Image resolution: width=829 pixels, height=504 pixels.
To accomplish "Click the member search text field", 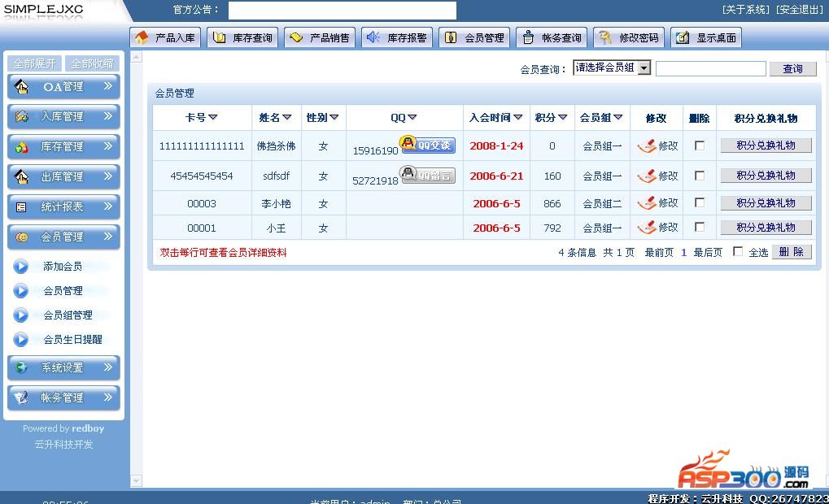I will [x=710, y=68].
